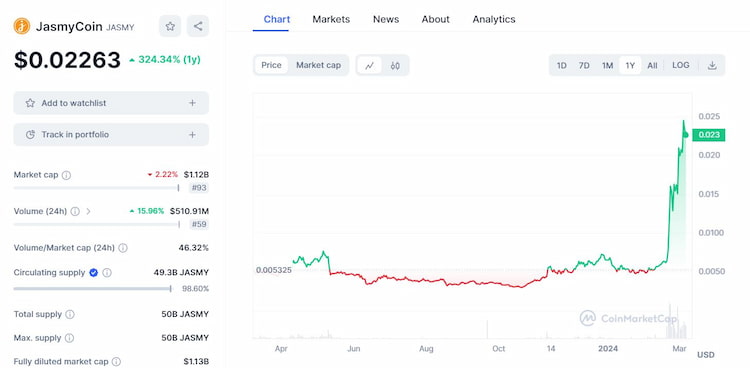The image size is (750, 368).
Task: Enable LOG scale on chart
Action: (x=681, y=65)
